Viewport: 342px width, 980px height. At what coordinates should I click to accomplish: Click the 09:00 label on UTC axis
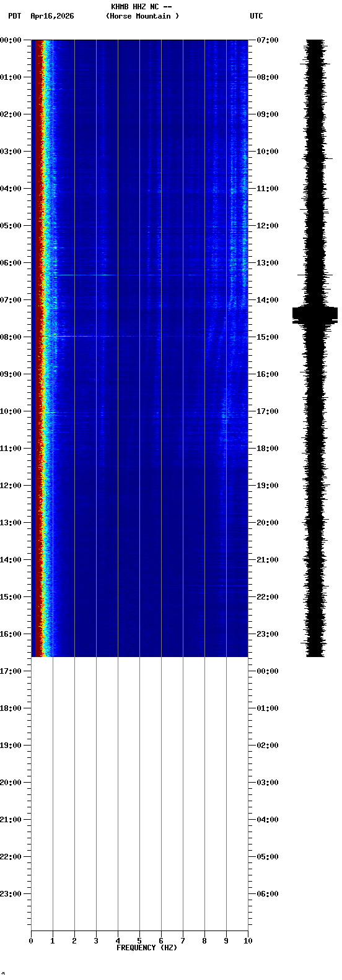pos(268,114)
